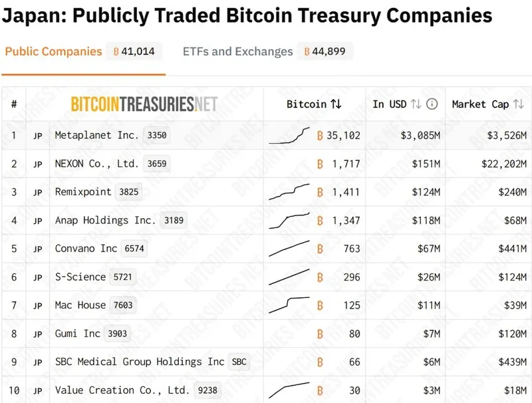Switch to ETFs and Exchanges tab
This screenshot has width=532, height=403.
[x=237, y=52]
